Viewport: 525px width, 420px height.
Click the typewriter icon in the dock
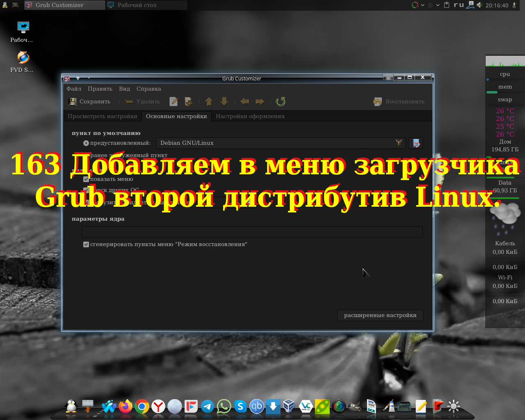tap(404, 406)
